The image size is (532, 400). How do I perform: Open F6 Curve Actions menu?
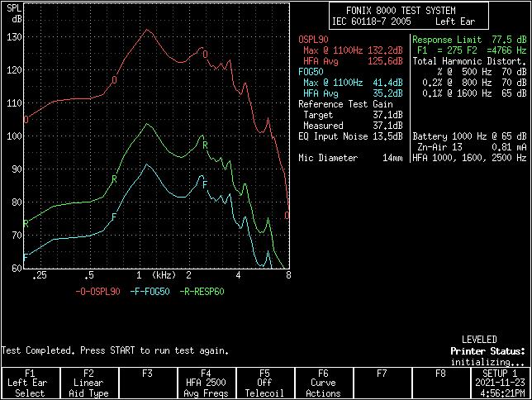(x=323, y=383)
